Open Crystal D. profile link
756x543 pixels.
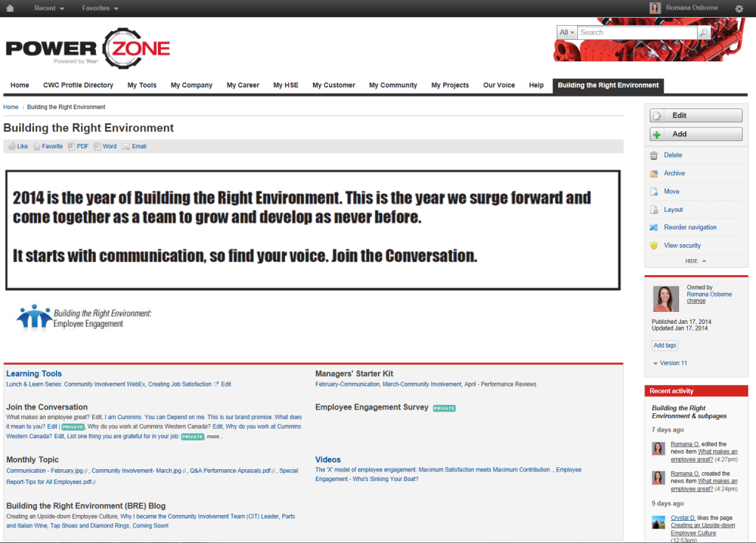[x=683, y=518]
